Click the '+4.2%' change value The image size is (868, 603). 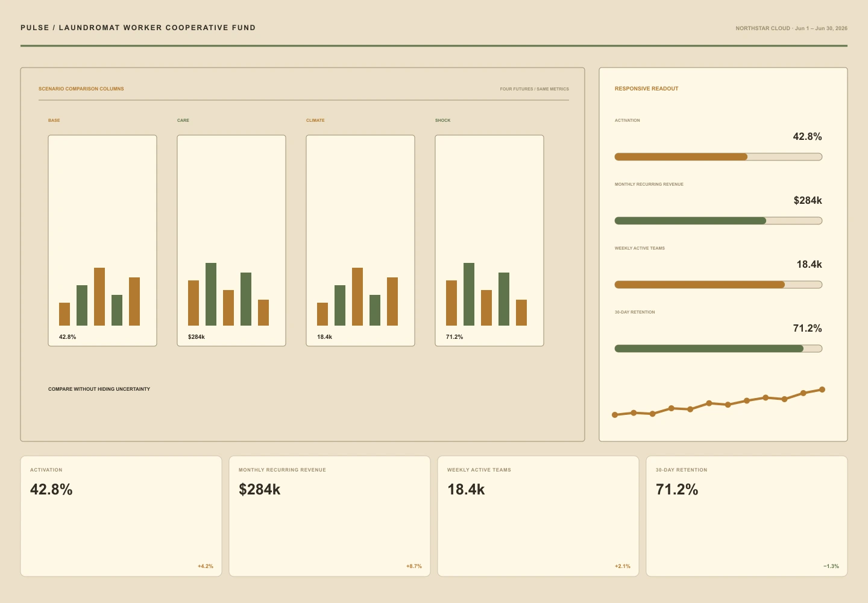point(206,566)
